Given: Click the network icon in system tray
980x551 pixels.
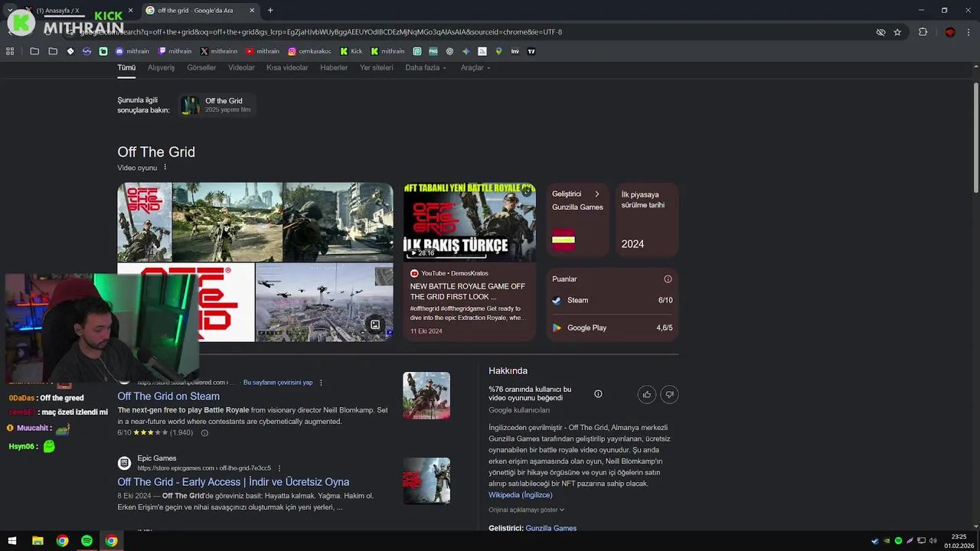Looking at the screenshot, I should 921,541.
